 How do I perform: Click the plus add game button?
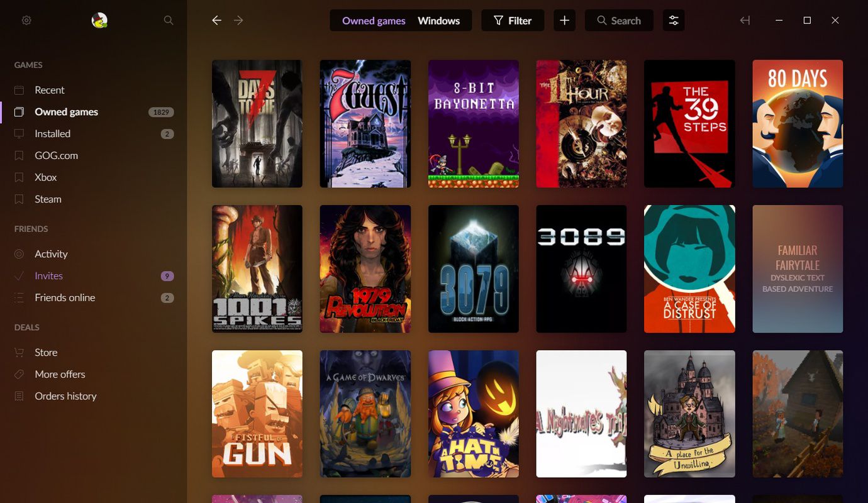pyautogui.click(x=564, y=20)
